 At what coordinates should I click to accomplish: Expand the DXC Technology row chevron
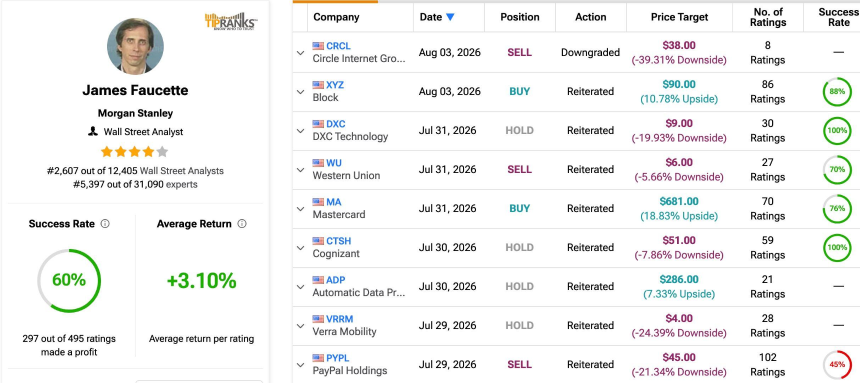300,131
